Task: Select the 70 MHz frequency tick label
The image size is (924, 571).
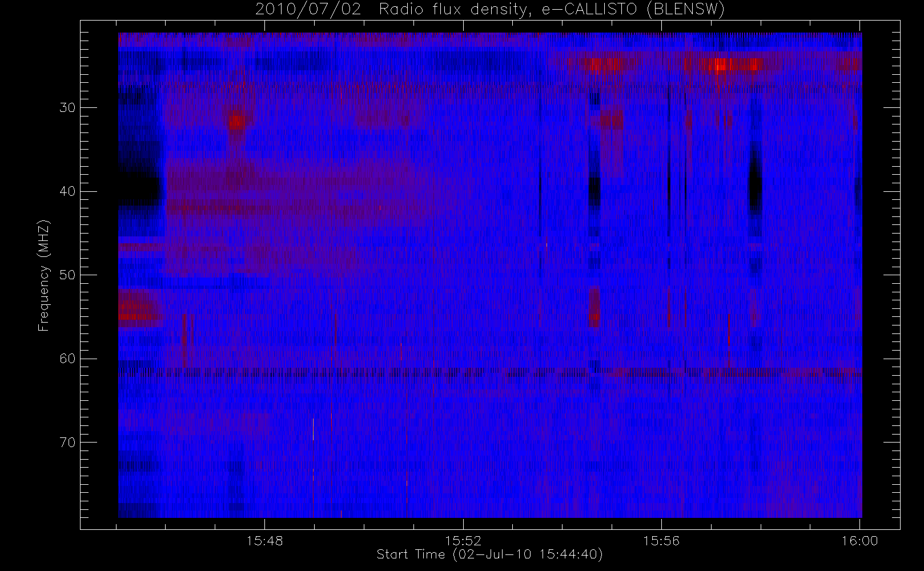Action: coord(67,443)
